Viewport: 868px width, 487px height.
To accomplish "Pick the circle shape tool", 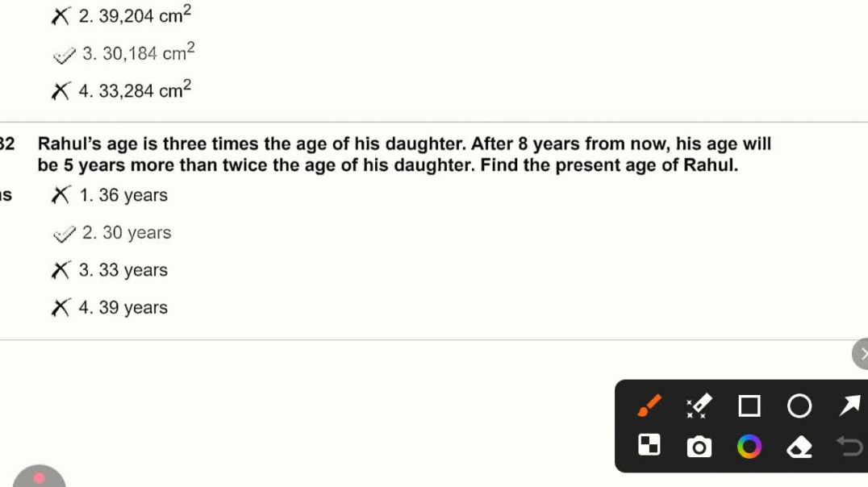I will pos(799,406).
